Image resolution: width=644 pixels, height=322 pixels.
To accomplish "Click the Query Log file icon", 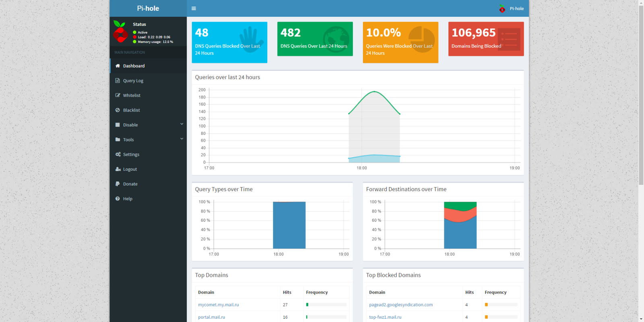I will click(118, 80).
